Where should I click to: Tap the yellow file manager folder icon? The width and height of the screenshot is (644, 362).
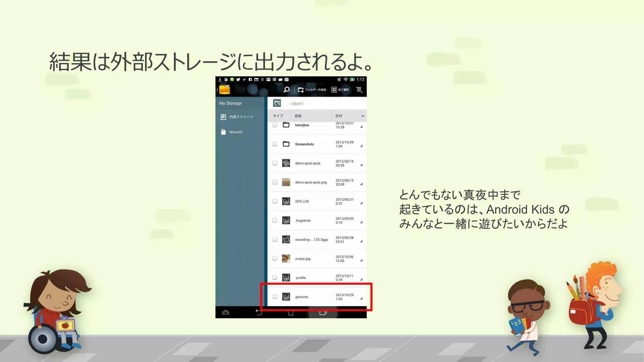click(x=225, y=90)
